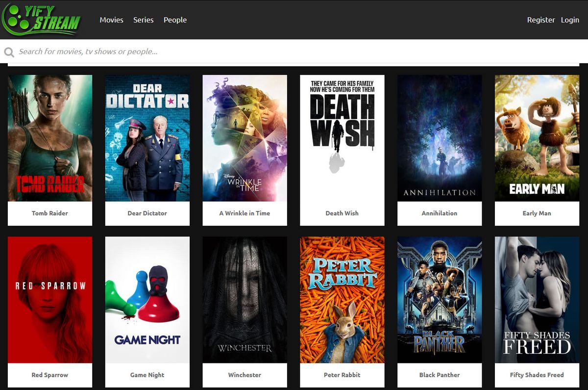Open the Dear Dictator poster
The image size is (588, 390).
point(147,138)
